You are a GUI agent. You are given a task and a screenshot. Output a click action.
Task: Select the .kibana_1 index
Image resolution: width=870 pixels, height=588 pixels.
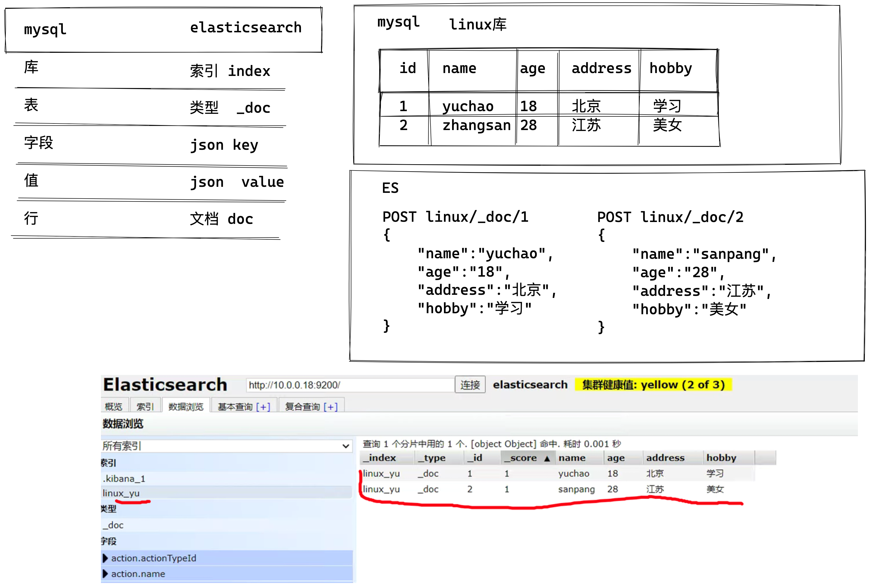124,479
